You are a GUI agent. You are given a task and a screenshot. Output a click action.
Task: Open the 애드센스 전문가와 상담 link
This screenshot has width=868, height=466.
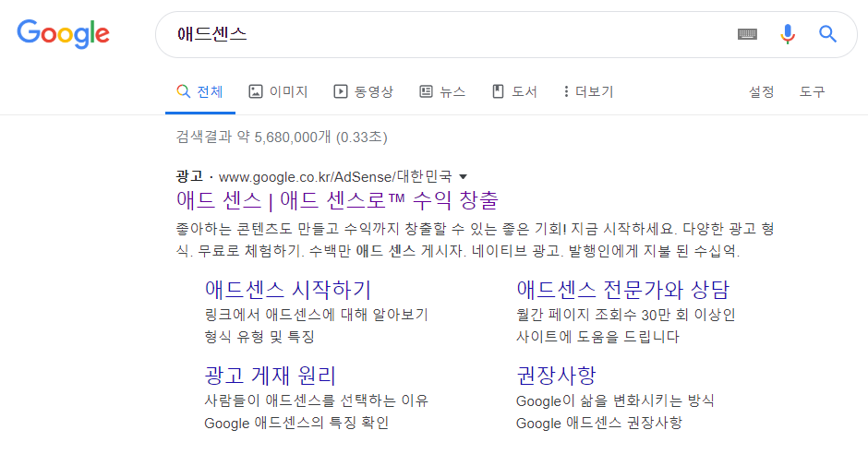623,290
